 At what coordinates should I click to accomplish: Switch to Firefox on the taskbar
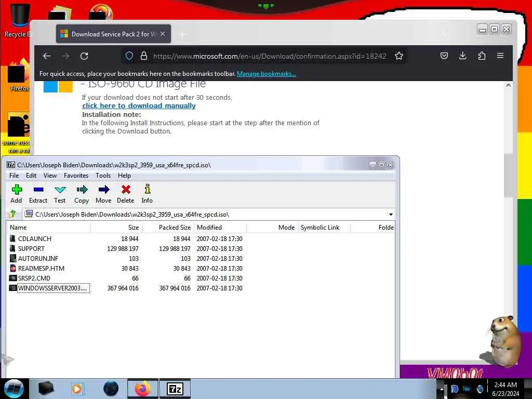(143, 389)
